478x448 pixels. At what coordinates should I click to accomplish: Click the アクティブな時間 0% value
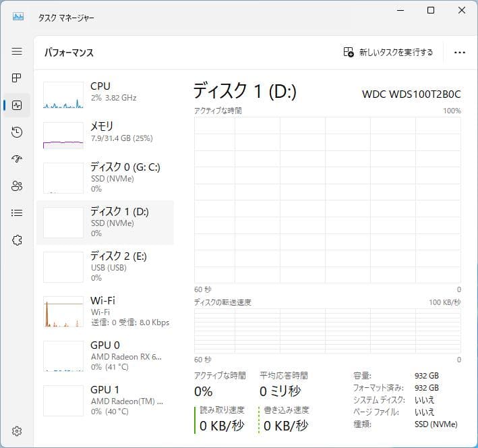[204, 392]
